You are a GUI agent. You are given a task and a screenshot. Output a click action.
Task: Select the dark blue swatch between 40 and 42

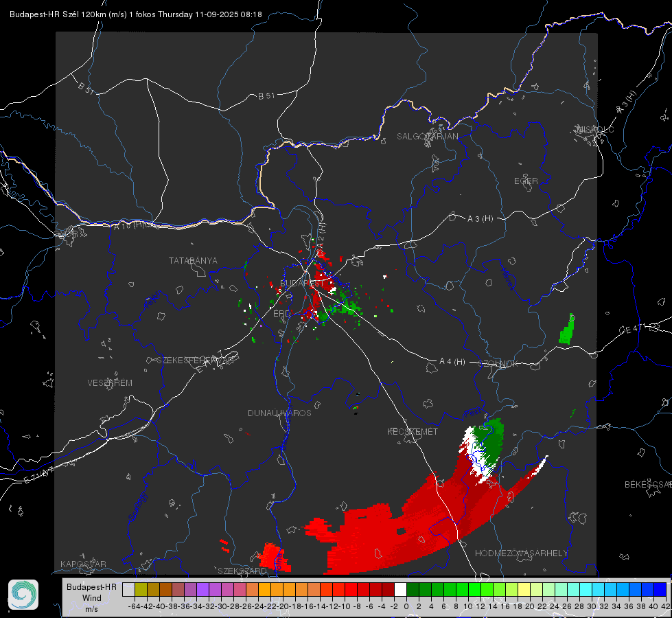(660, 589)
